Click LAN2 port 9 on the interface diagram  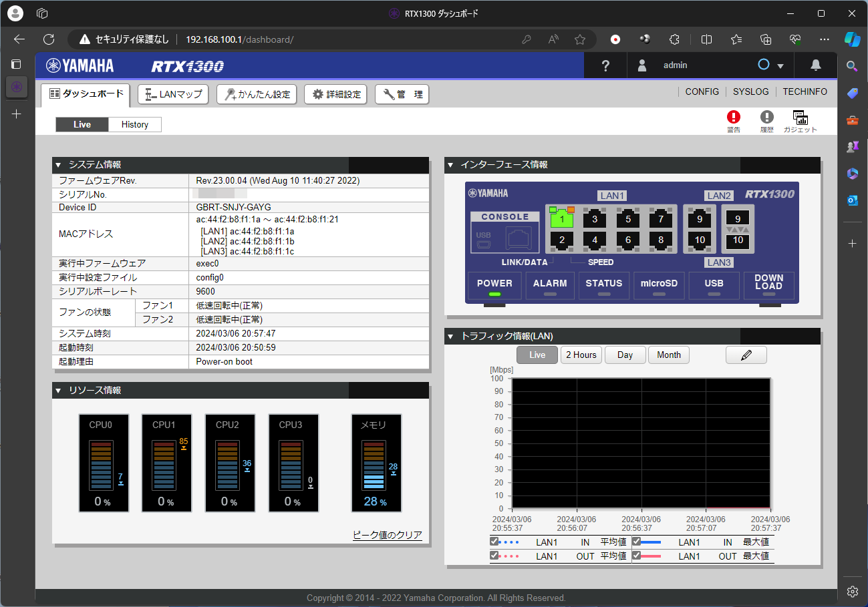[700, 218]
